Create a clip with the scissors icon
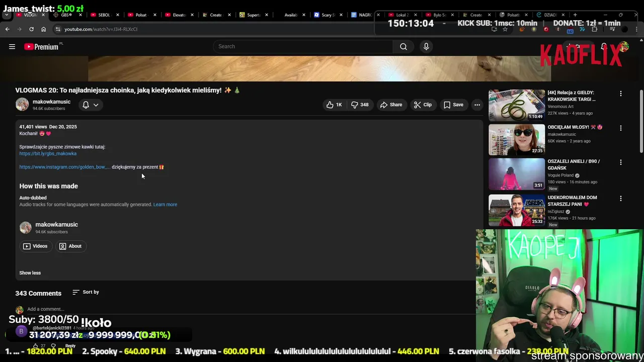The height and width of the screenshot is (362, 644). [423, 105]
